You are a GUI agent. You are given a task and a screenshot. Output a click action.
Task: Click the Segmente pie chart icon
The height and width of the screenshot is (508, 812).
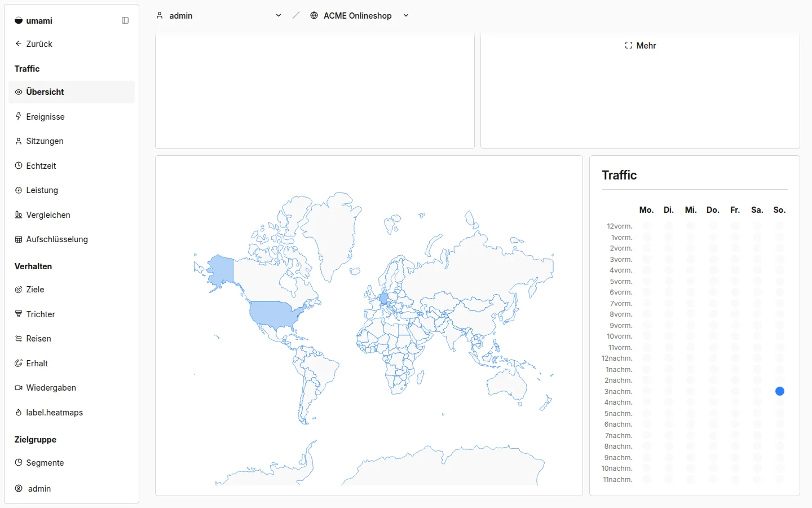19,462
